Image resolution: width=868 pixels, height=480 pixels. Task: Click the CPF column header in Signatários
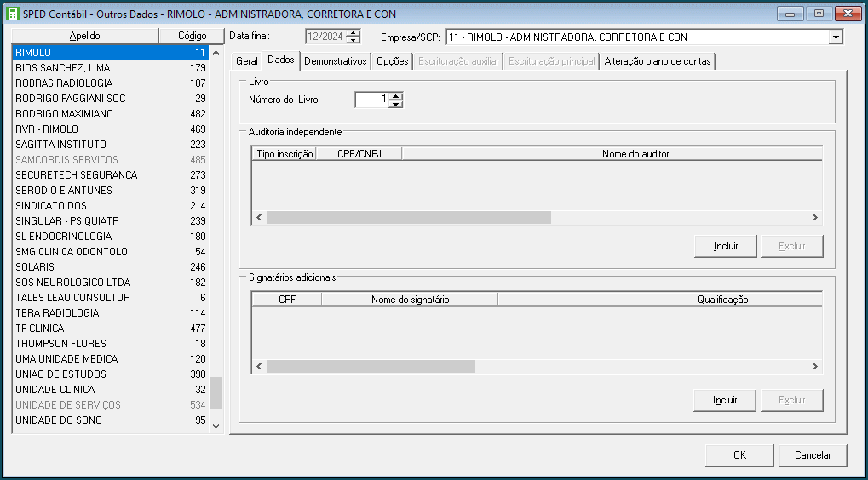[x=287, y=300]
